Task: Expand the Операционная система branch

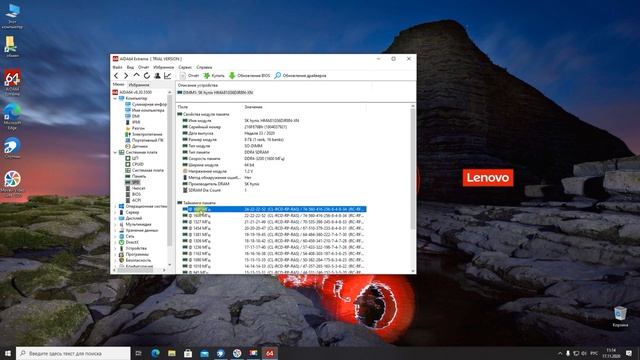Action: [x=115, y=206]
